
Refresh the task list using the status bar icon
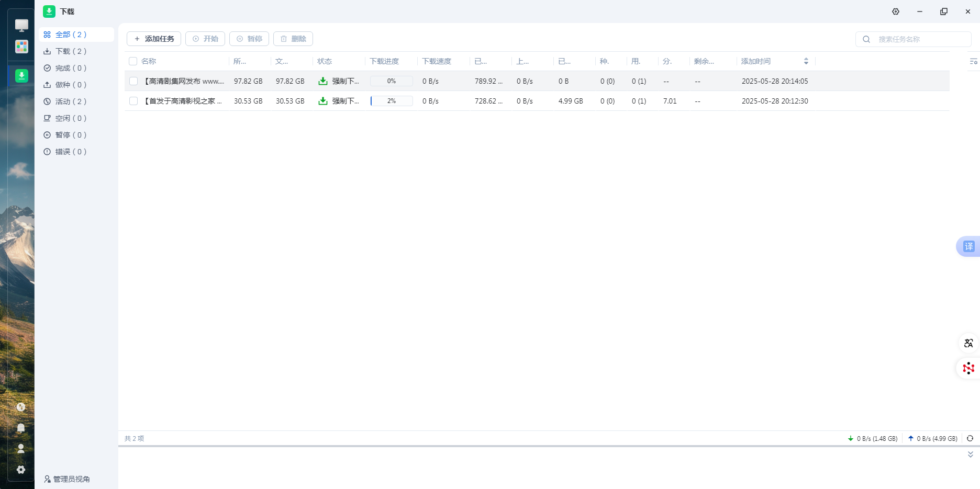(x=970, y=439)
